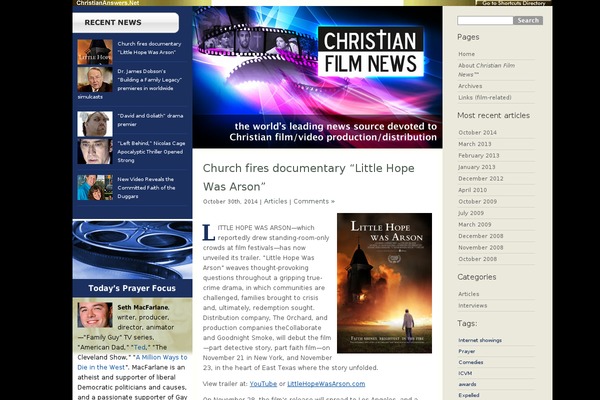Viewport: 600px width, 400px height.
Task: Click the film reel image
Action: [132, 250]
